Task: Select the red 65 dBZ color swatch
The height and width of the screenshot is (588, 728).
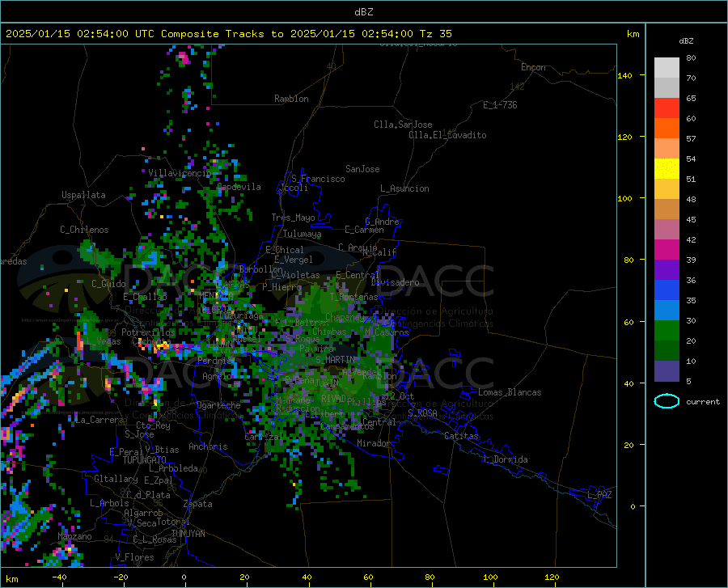Action: click(x=667, y=108)
